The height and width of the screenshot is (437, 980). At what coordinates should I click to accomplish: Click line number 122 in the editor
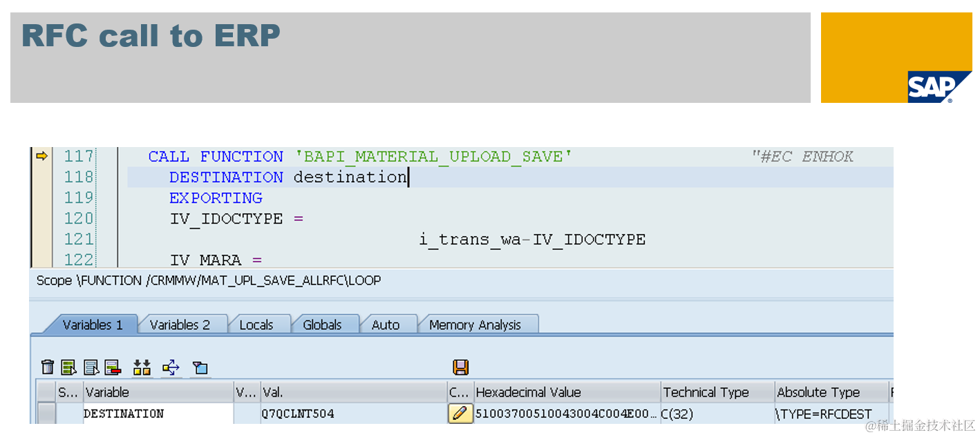(79, 260)
